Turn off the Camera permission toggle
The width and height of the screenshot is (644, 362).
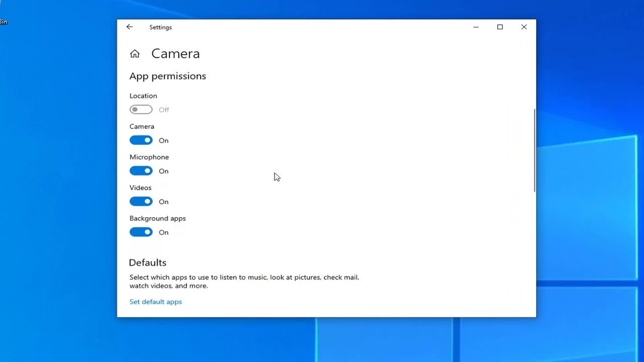(141, 140)
